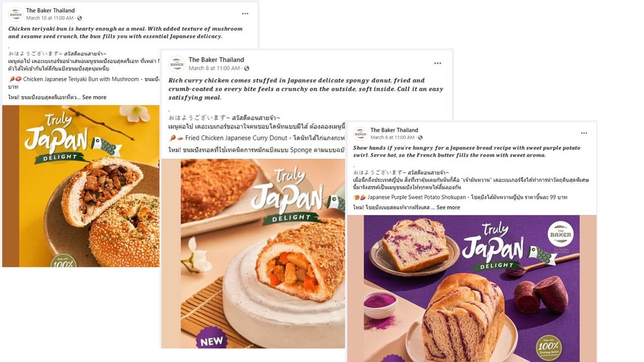Open the curry donut Truly Japan image
The width and height of the screenshot is (644, 362).
tap(253, 254)
